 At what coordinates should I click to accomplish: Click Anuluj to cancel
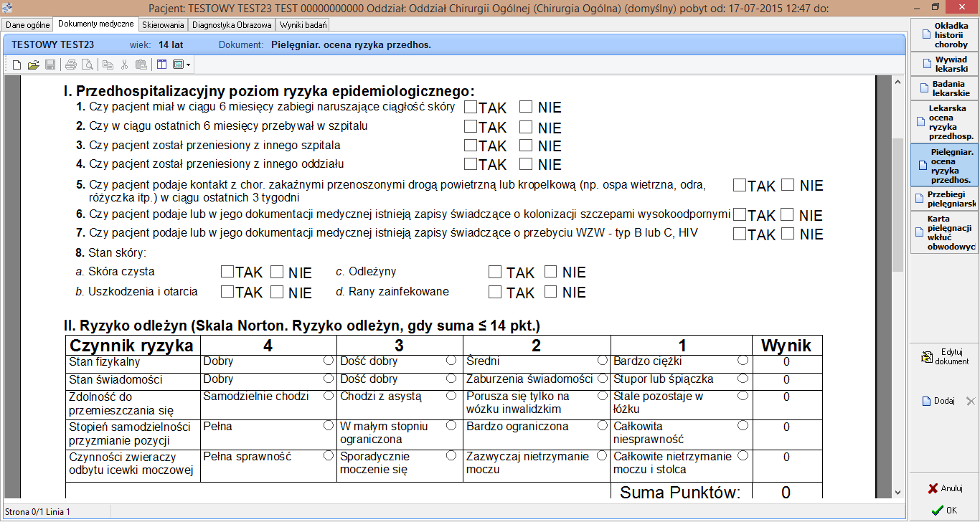943,488
